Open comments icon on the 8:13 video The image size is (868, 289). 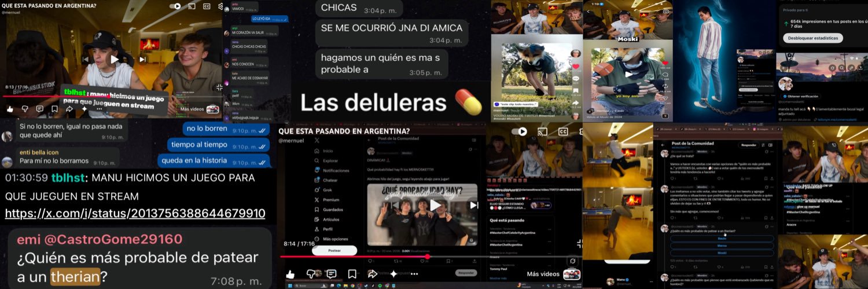(x=39, y=109)
